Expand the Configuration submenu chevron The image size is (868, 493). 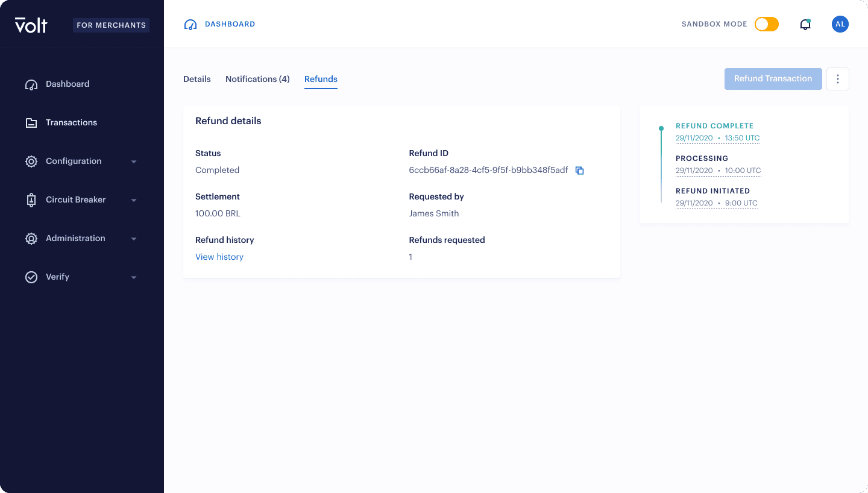134,162
